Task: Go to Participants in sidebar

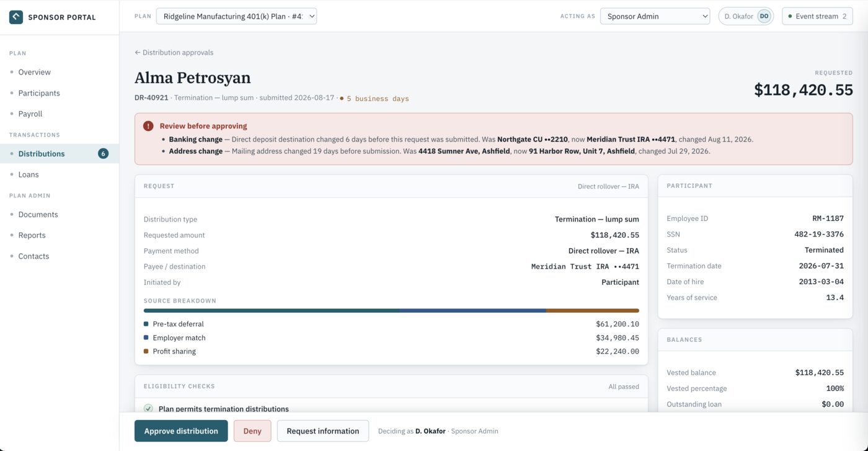Action: [x=60, y=93]
